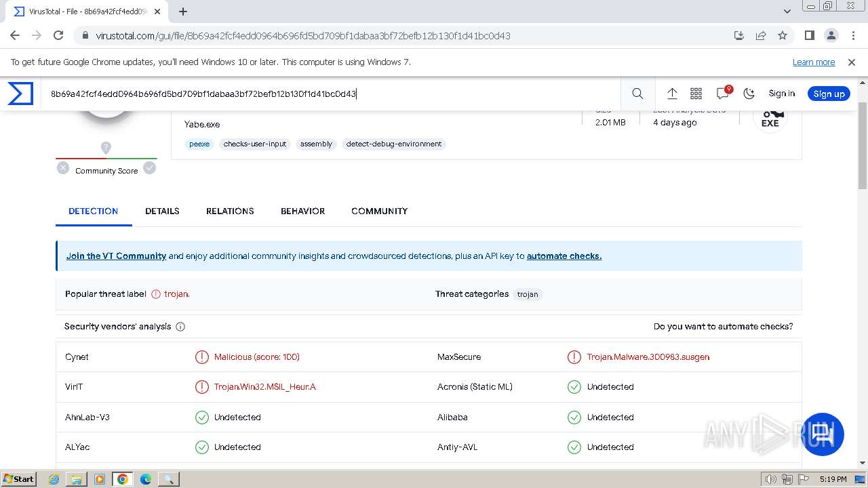The height and width of the screenshot is (488, 868).
Task: Open the Windows Start menu
Action: pyautogui.click(x=19, y=479)
